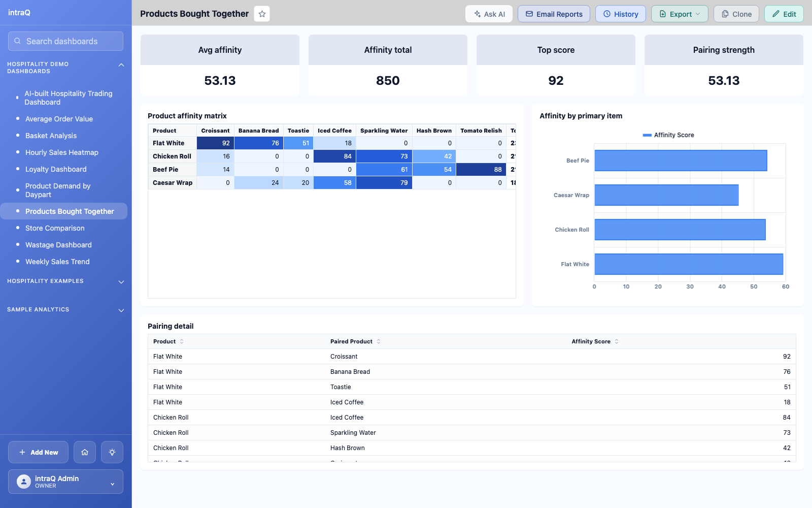Click Croissant in Pairing detail table
Viewport: 812px width, 508px height.
coord(344,357)
